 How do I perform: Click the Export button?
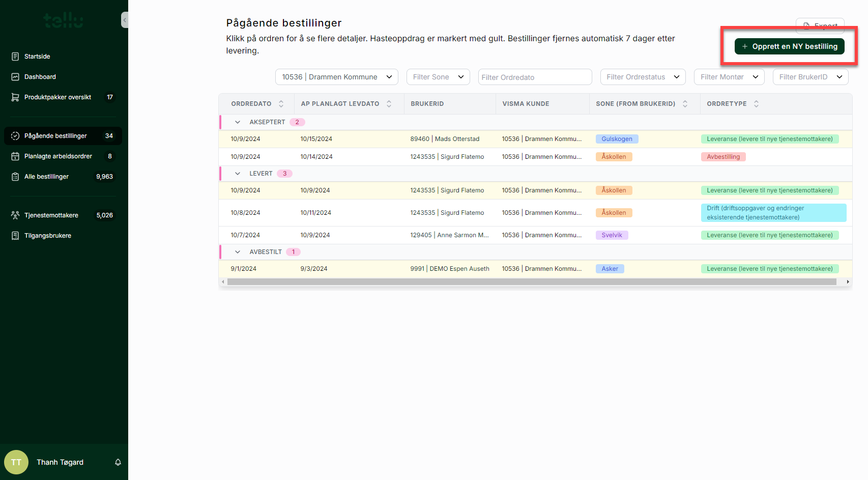click(820, 25)
